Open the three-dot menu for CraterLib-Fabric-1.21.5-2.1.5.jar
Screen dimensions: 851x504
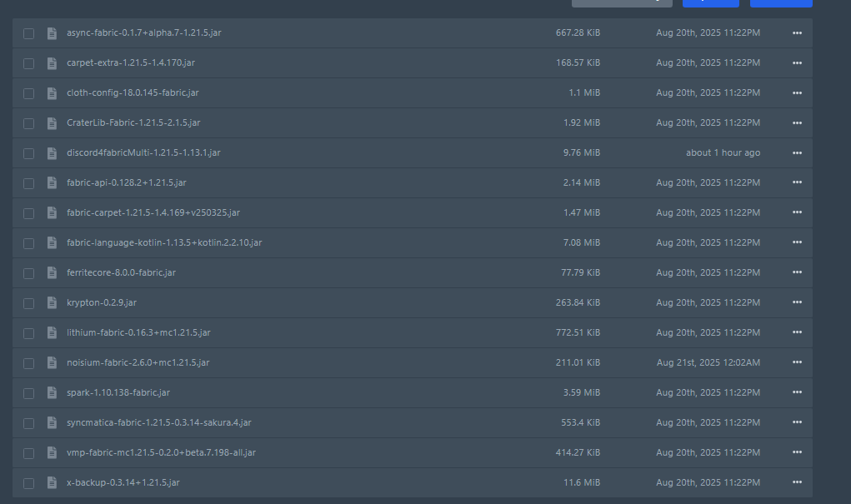click(x=797, y=123)
